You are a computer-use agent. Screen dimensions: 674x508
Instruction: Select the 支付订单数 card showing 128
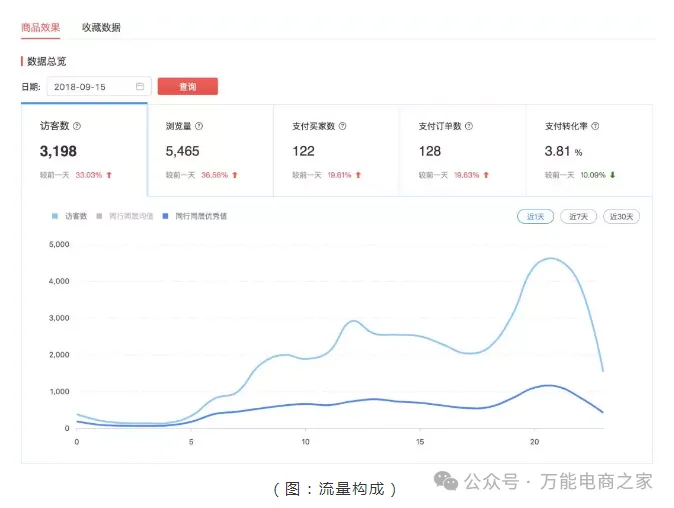463,150
